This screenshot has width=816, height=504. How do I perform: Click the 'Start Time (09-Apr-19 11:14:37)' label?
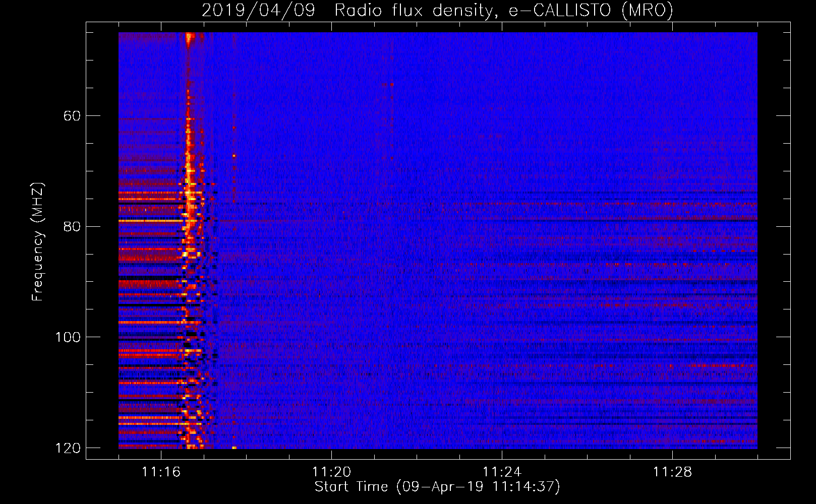click(x=437, y=486)
